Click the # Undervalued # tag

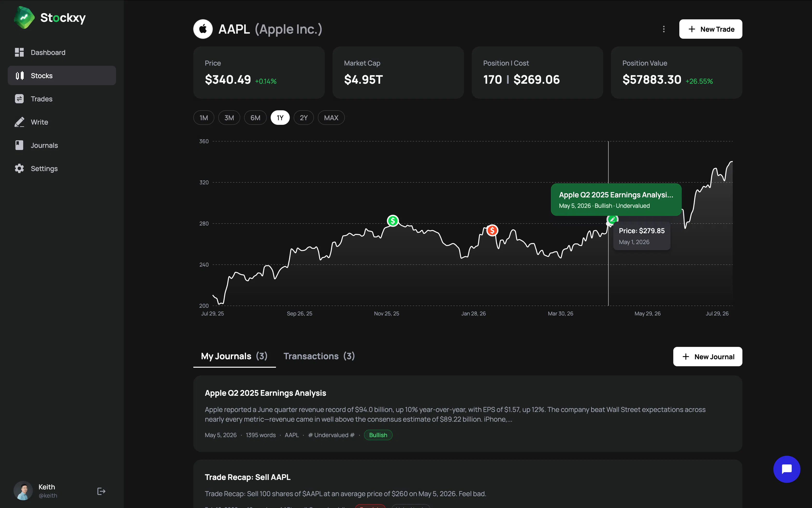331,435
